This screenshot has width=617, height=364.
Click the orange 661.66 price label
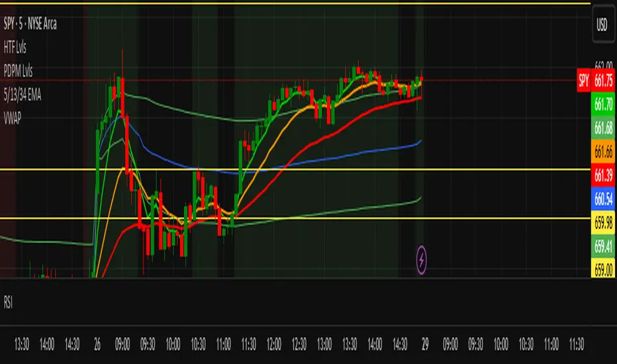pos(603,152)
